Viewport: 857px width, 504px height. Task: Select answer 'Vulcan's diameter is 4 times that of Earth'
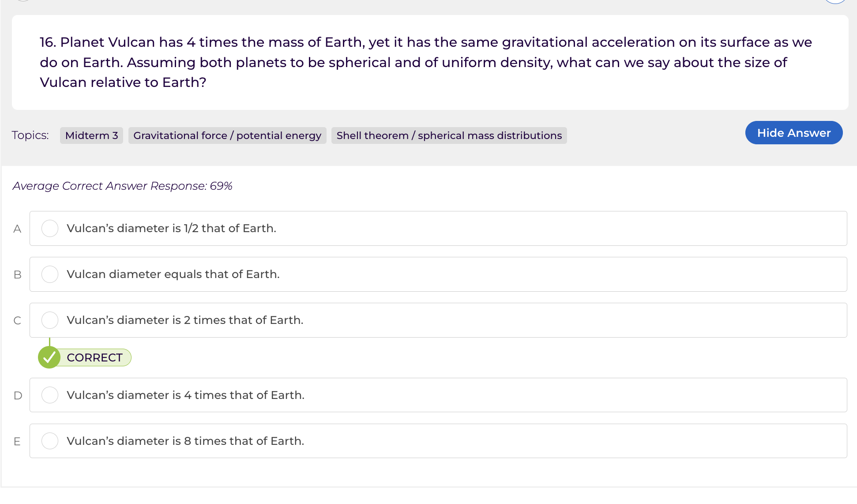(185, 395)
